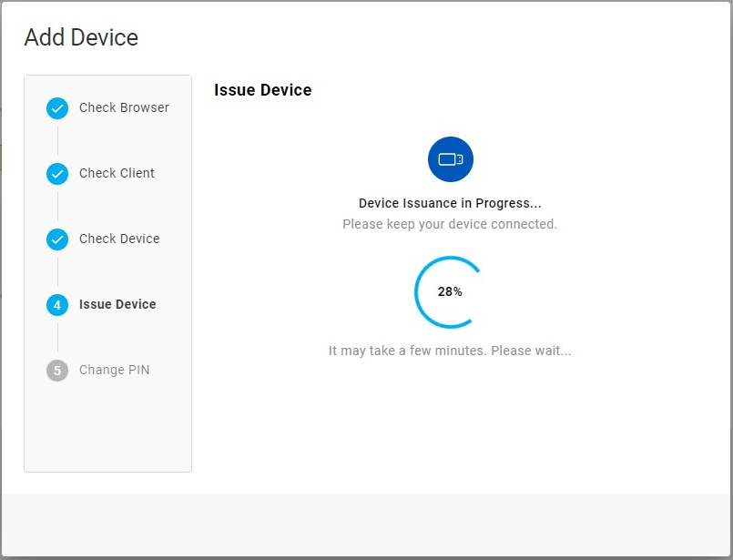The height and width of the screenshot is (560, 733).
Task: Click the step 5 Change PIN number icon
Action: click(x=57, y=371)
